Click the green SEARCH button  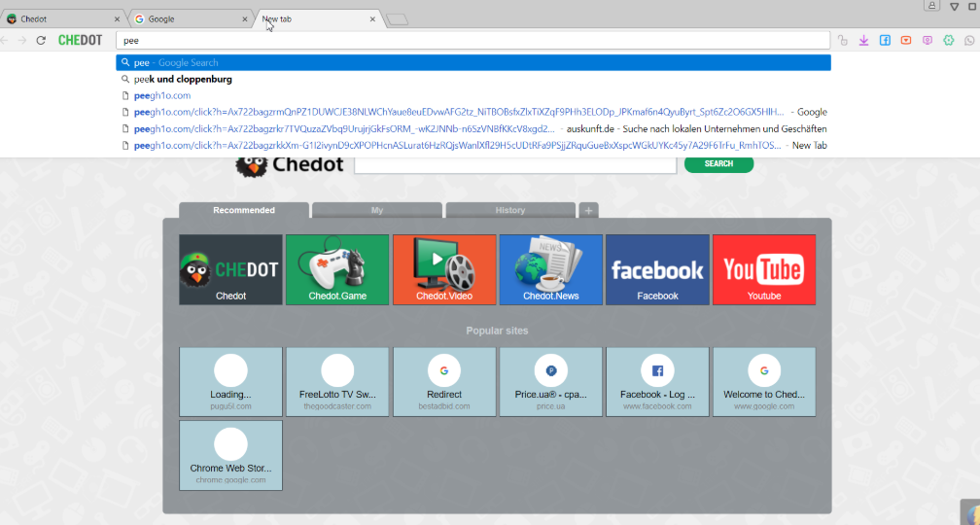click(x=718, y=163)
